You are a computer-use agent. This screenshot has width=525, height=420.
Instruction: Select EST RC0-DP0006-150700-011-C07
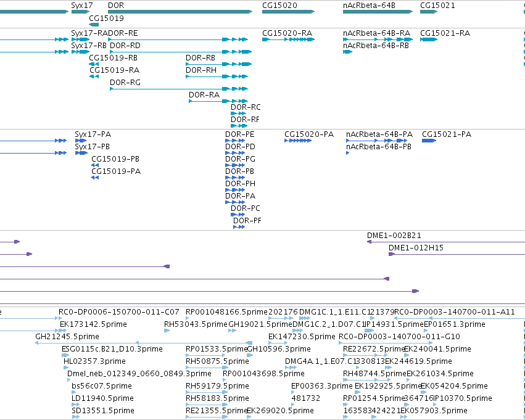coord(60,318)
